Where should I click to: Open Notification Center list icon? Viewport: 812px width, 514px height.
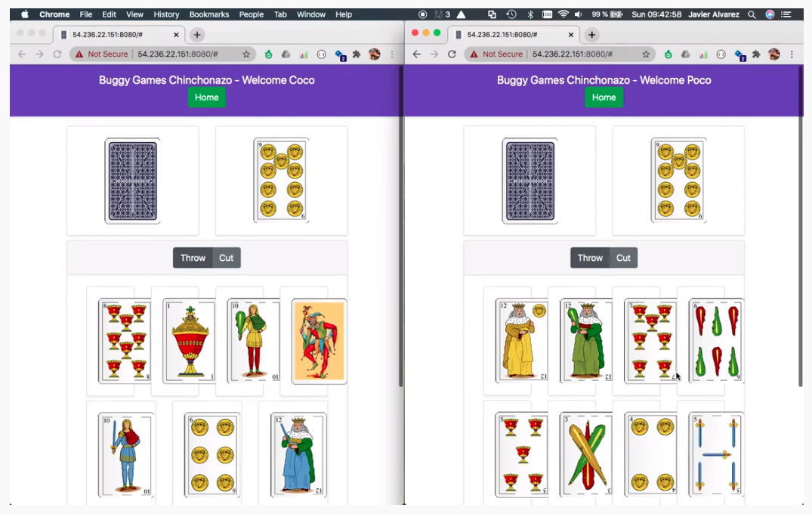tap(786, 14)
